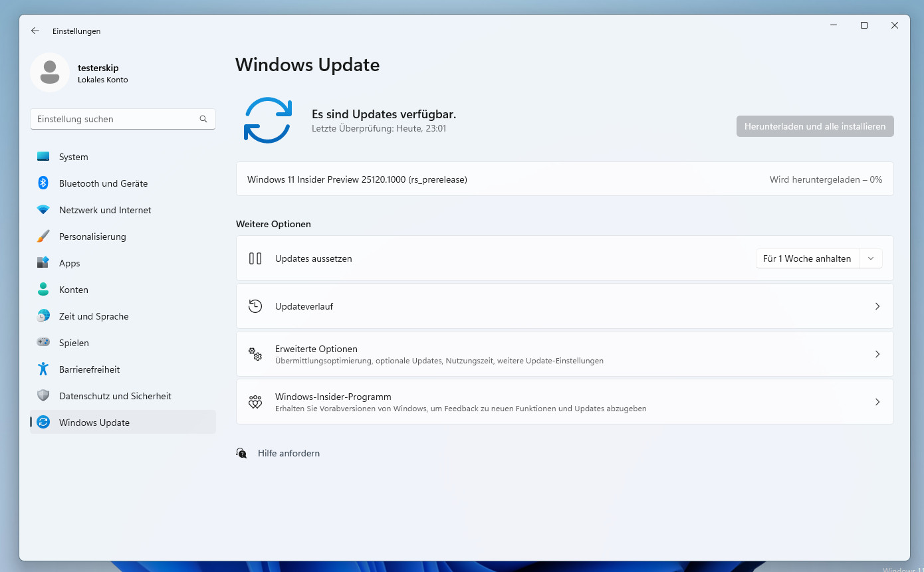Go to Netzwerk und Internet
Screen dimensions: 924x572
(123, 210)
